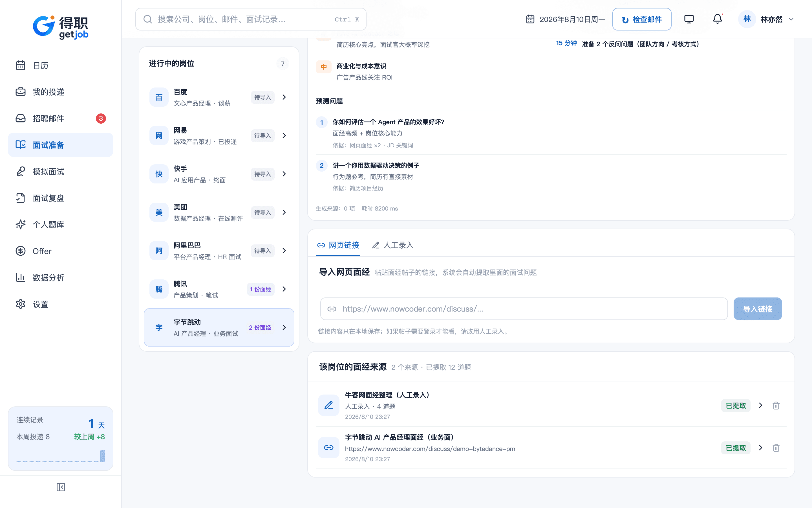812x508 pixels.
Task: Open 设置 settings
Action: (60, 304)
